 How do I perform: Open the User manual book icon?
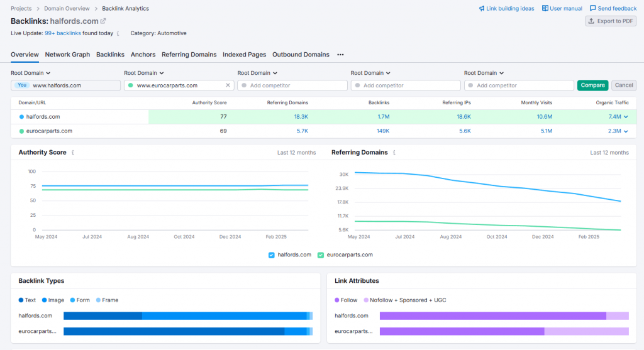click(545, 9)
